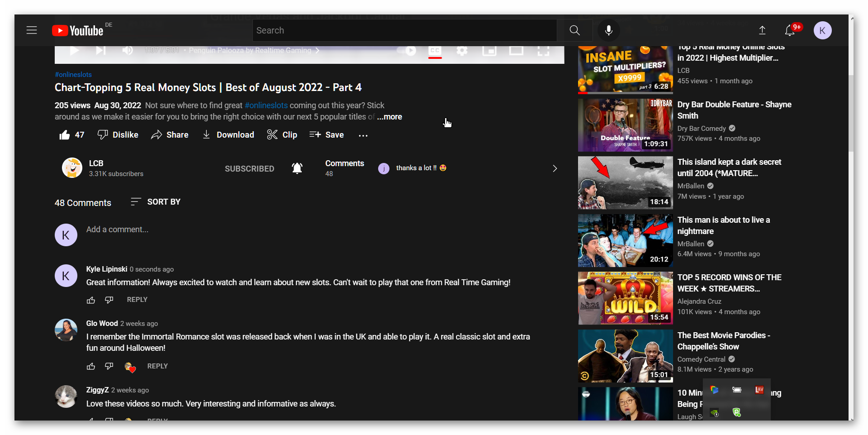Reply to Kyle Lipinski's comment
868x435 pixels.
click(137, 300)
